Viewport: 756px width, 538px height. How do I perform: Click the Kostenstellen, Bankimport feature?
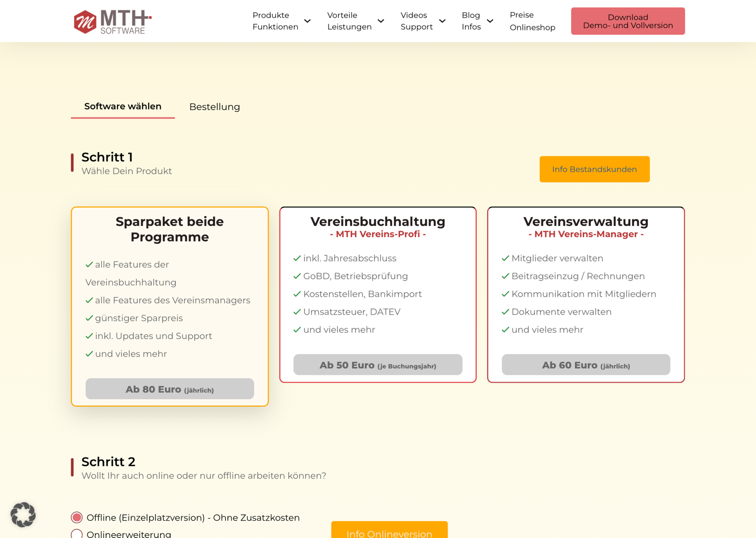coord(362,294)
